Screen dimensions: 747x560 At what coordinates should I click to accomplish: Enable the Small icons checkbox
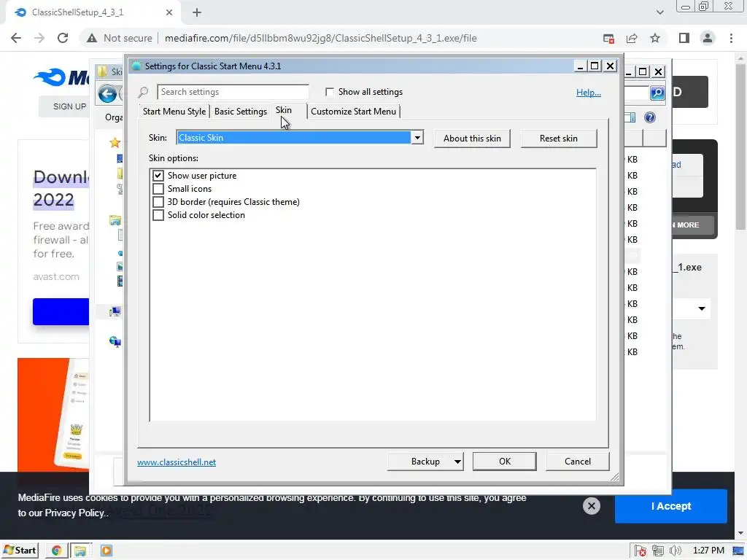tap(158, 189)
